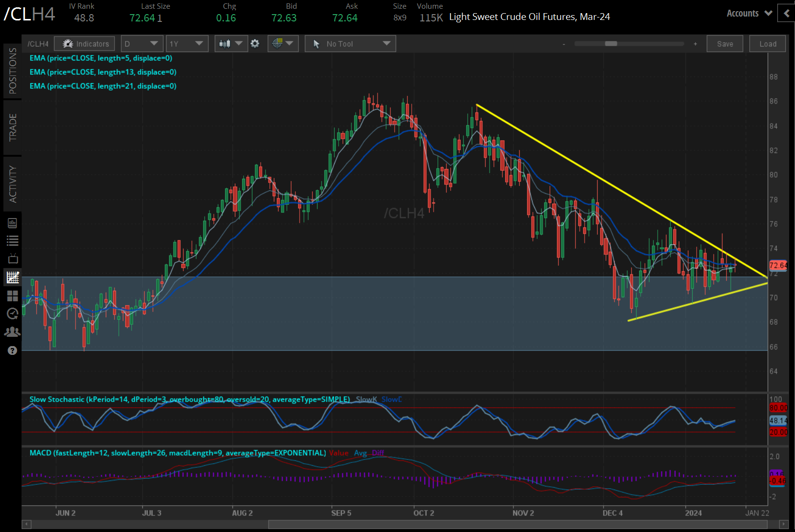The height and width of the screenshot is (532, 795).
Task: Click the TV icon in left sidebar
Action: point(13,259)
